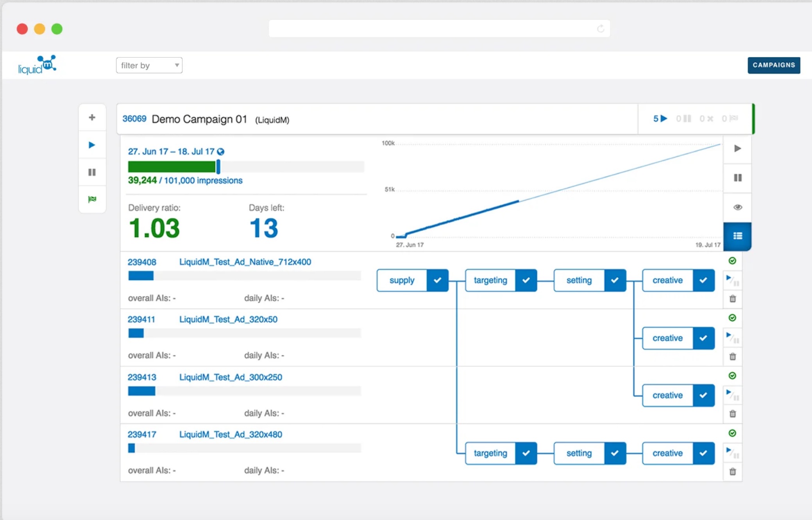Click the plus icon in left sidebar
Viewport: 812px width, 520px height.
coord(92,118)
